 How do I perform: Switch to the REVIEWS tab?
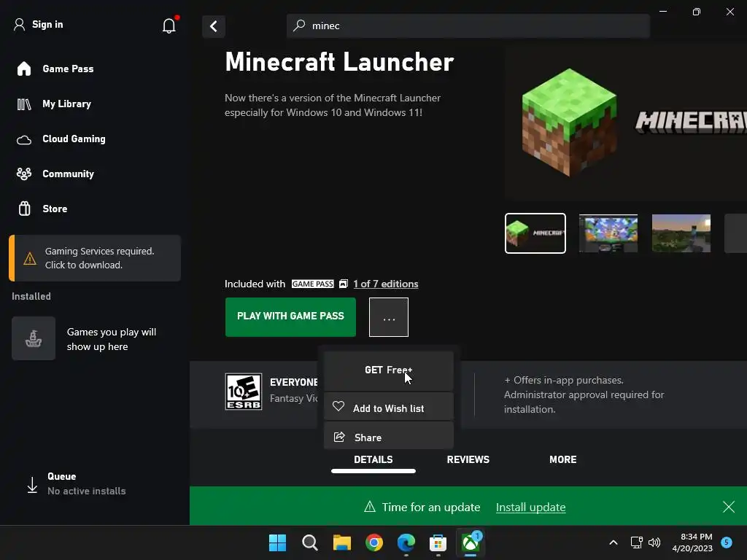point(468,460)
